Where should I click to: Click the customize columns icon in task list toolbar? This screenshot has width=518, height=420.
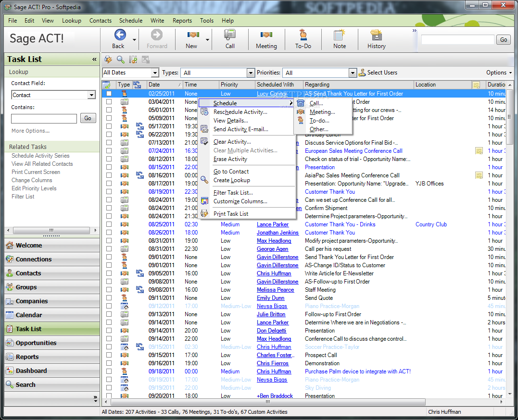tap(133, 60)
